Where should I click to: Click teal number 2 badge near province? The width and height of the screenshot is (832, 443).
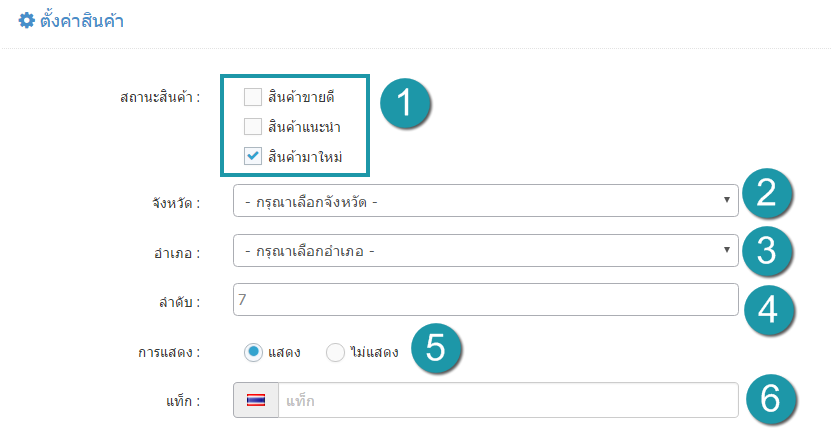click(x=767, y=193)
